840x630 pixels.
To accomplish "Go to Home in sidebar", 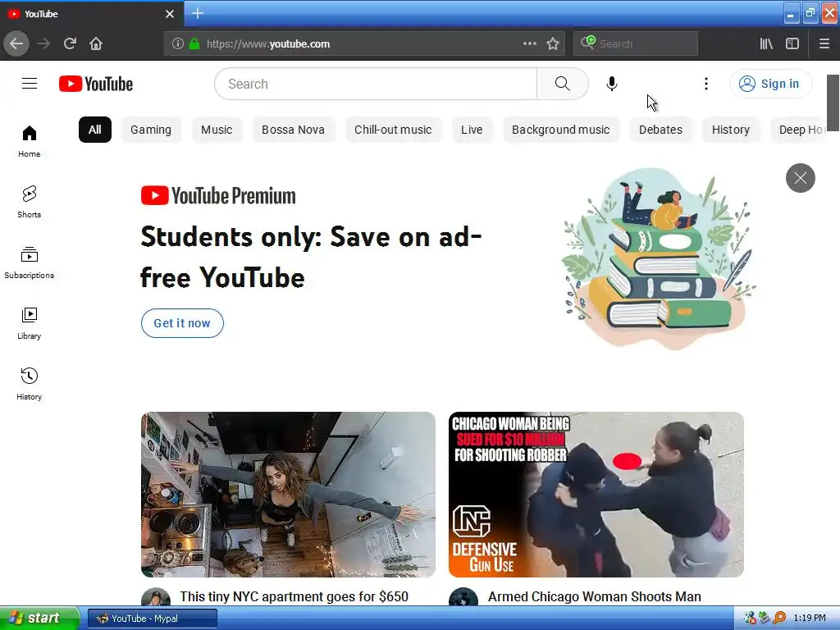I will (30, 141).
